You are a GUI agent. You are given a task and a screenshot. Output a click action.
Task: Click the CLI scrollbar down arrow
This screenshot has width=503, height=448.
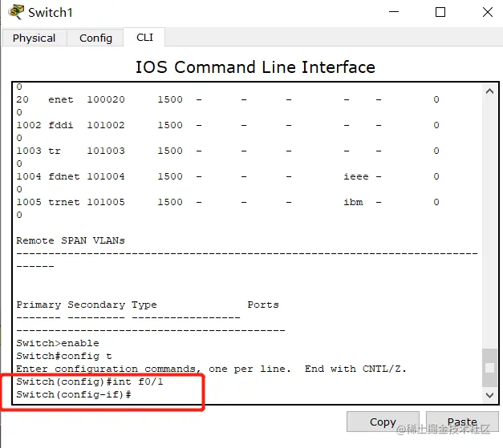tap(489, 395)
